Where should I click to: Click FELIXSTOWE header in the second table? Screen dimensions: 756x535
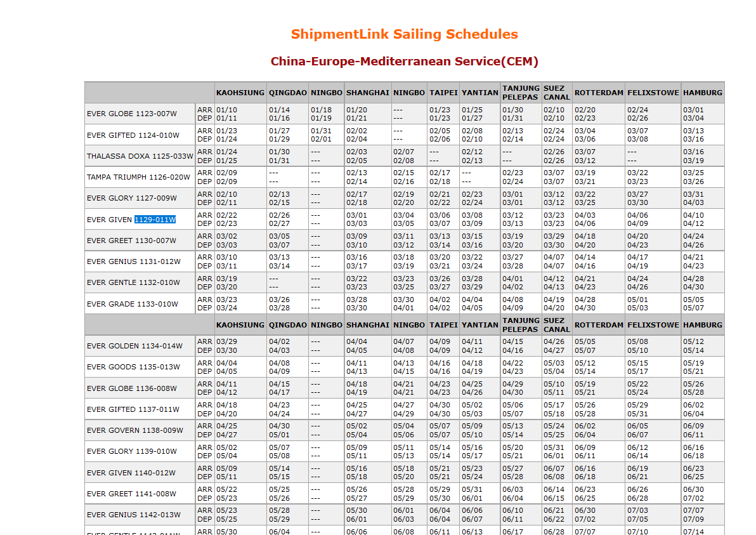tap(653, 325)
